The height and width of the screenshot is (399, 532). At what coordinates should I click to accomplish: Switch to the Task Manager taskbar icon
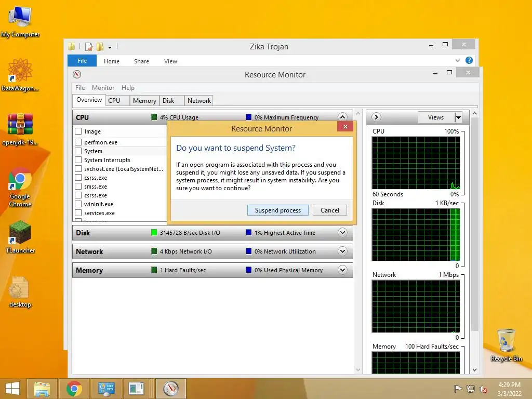[x=137, y=389]
